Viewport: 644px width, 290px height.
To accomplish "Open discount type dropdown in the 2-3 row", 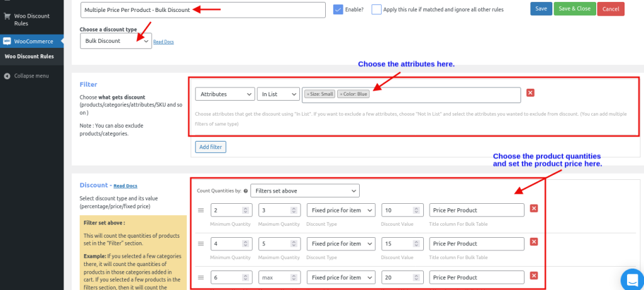I will [x=341, y=210].
